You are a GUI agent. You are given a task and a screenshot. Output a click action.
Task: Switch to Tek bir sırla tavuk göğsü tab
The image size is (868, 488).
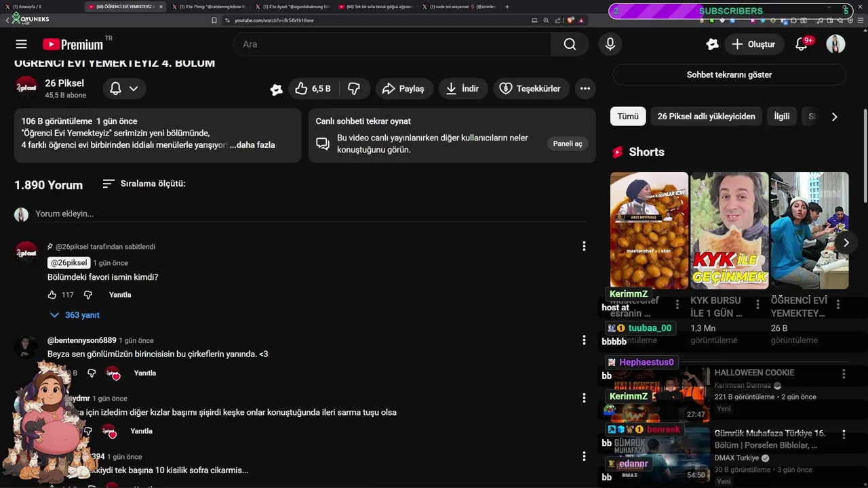pos(376,7)
